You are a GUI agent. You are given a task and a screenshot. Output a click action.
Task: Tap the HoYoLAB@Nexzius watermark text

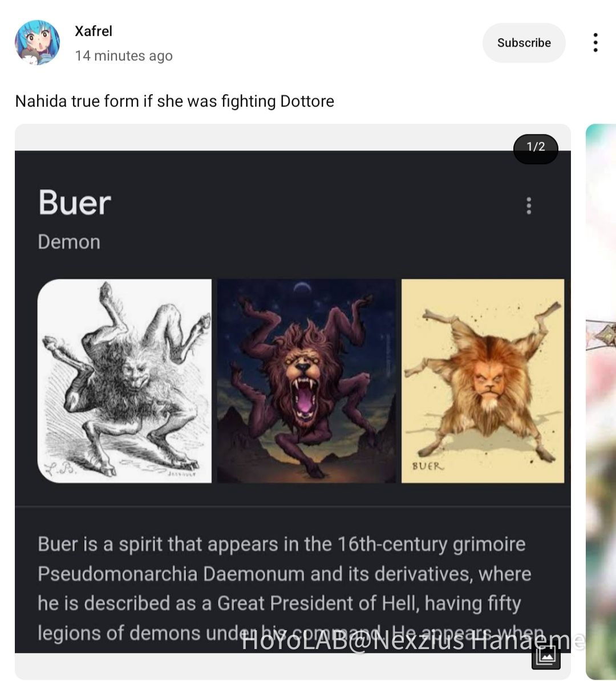(x=413, y=641)
